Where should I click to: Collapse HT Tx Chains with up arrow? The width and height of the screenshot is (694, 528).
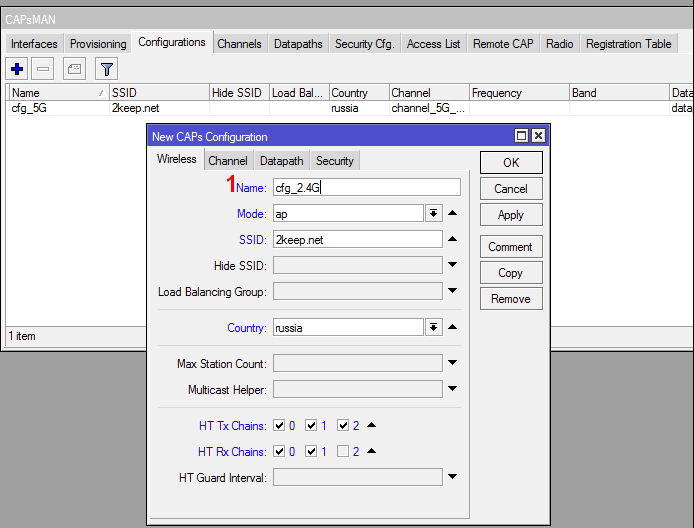pos(371,425)
